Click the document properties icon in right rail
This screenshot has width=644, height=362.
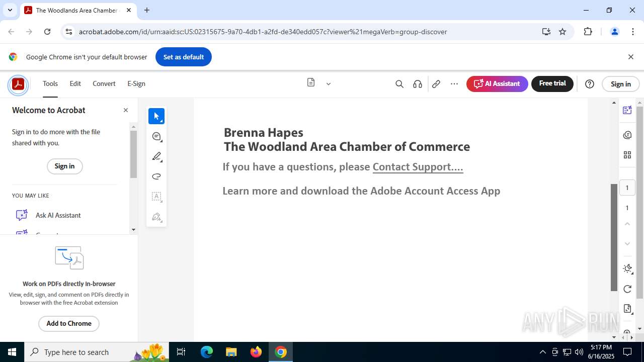pyautogui.click(x=627, y=309)
